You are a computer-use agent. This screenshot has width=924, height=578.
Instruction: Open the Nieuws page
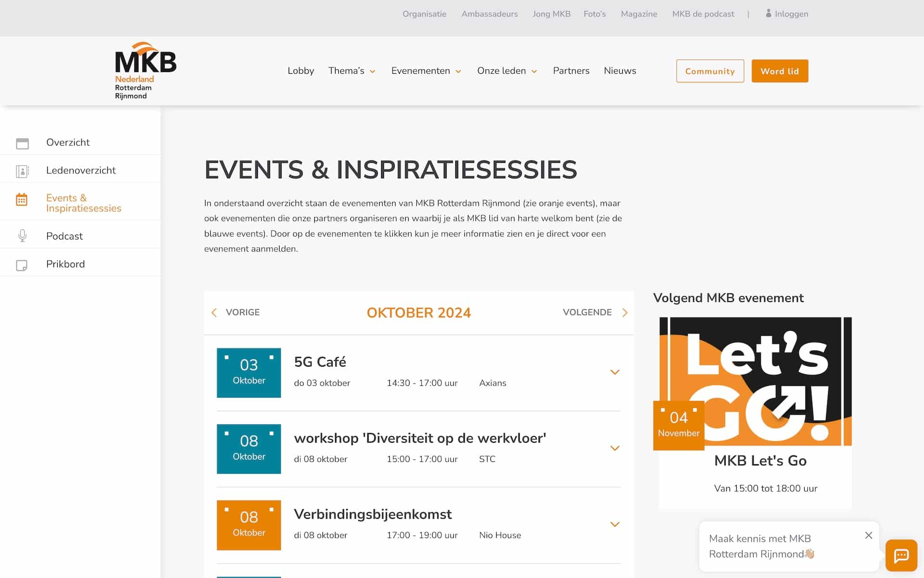point(620,71)
